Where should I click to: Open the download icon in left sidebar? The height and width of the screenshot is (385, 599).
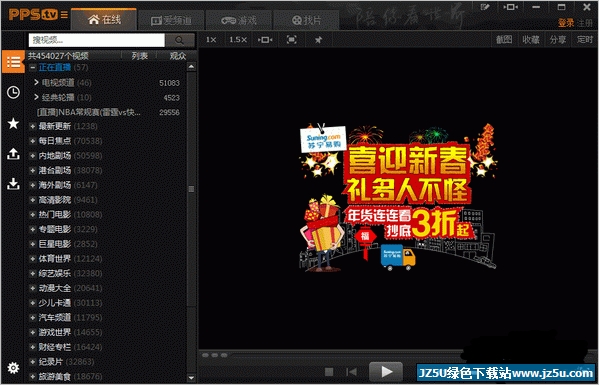coord(13,184)
